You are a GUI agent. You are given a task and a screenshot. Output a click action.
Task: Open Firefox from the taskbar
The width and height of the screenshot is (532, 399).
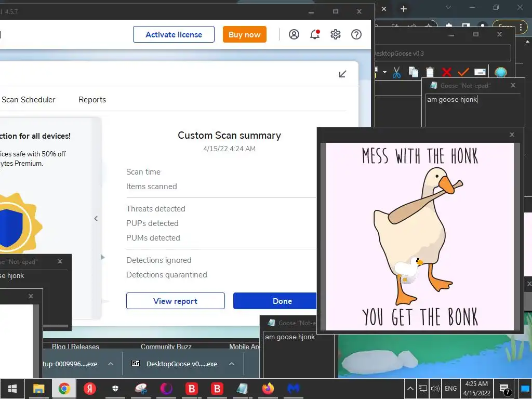click(268, 389)
